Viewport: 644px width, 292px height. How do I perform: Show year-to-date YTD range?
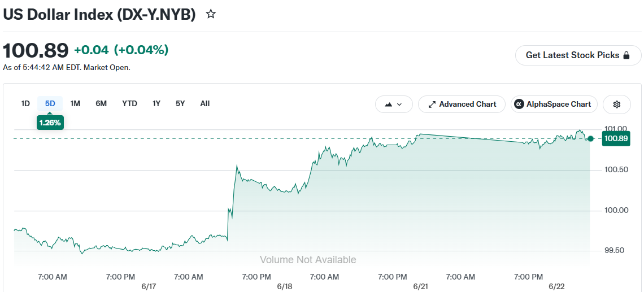tap(129, 103)
